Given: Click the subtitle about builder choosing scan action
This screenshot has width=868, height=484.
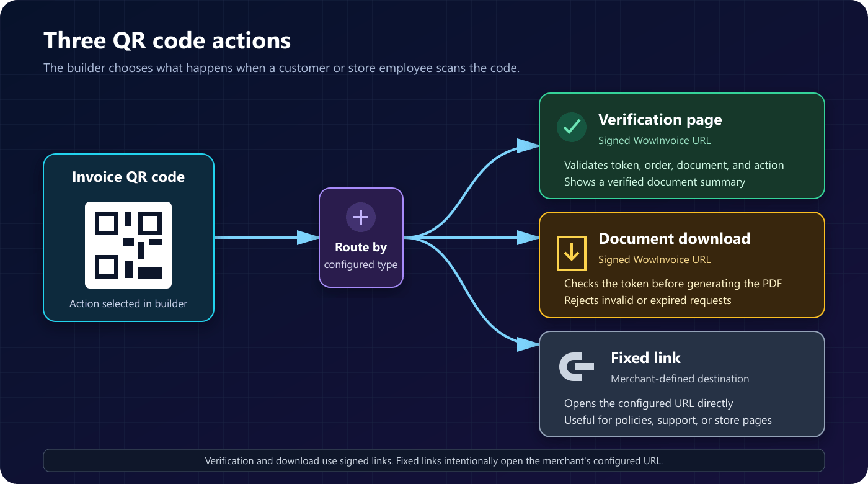Looking at the screenshot, I should [x=281, y=68].
